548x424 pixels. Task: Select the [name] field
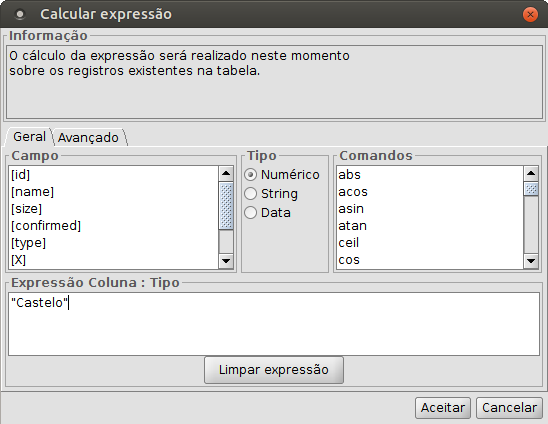114,192
